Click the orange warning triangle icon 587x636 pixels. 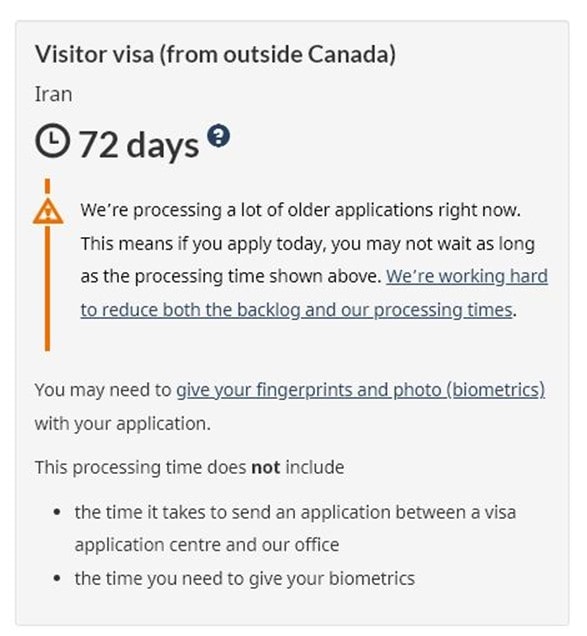48,211
